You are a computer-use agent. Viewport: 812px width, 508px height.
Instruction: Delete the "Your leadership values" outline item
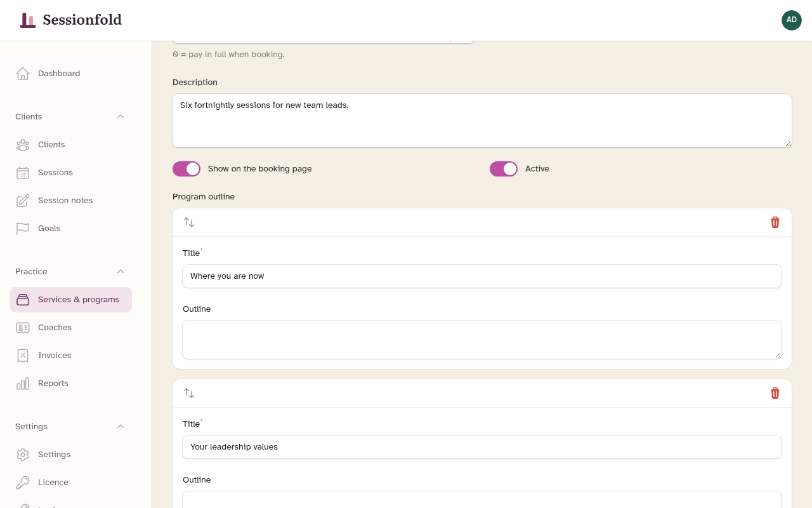(x=775, y=393)
